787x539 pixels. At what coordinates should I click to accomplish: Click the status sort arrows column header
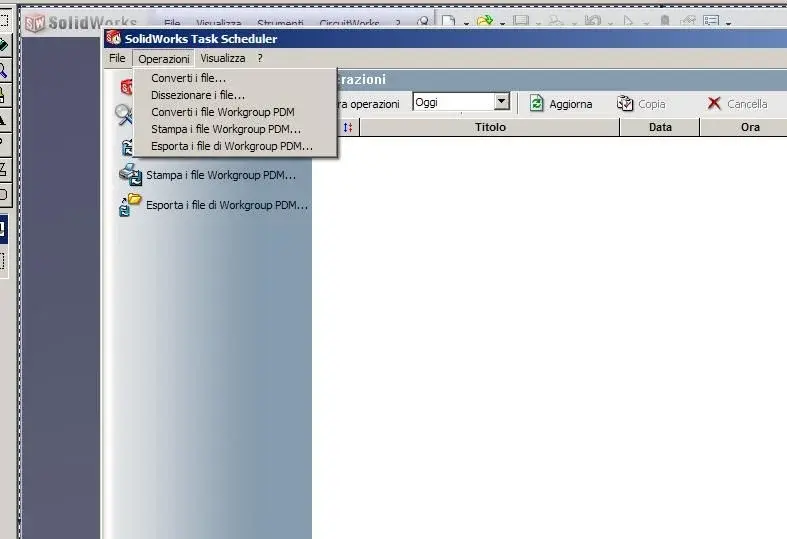(x=348, y=127)
